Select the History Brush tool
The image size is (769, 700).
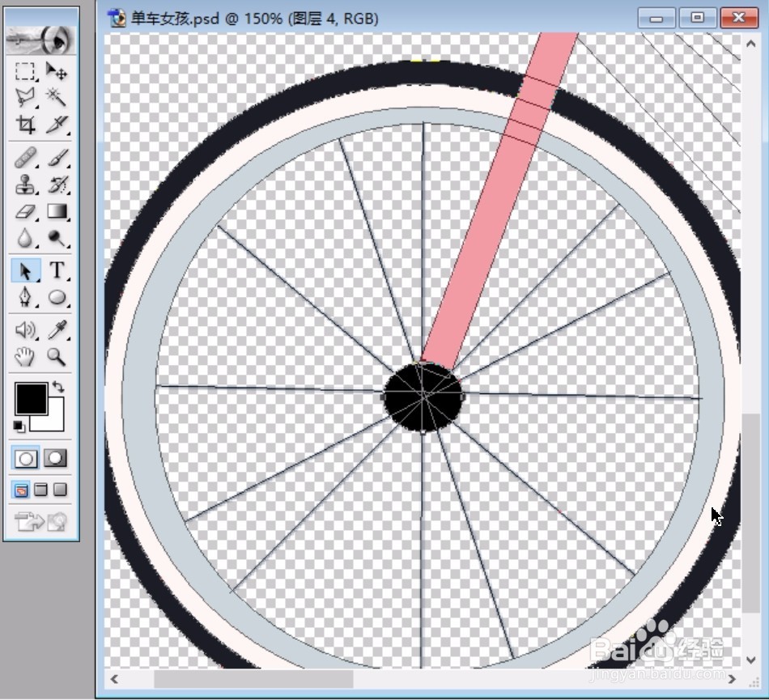click(x=57, y=185)
